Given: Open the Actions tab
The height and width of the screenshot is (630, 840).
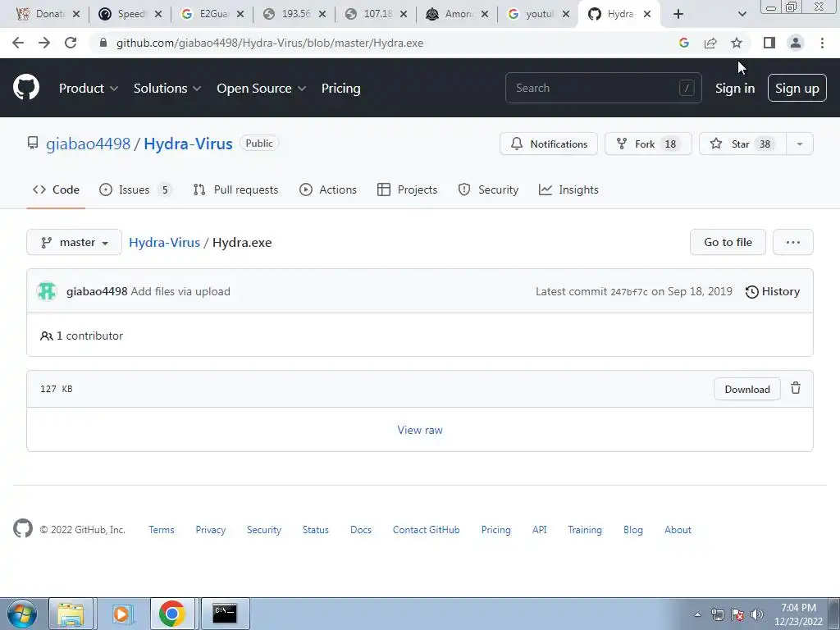Looking at the screenshot, I should 328,189.
